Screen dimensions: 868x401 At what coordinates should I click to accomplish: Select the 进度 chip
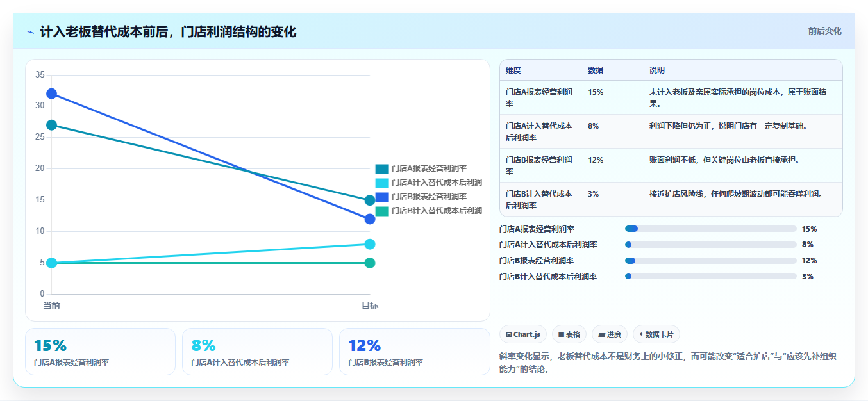(610, 334)
